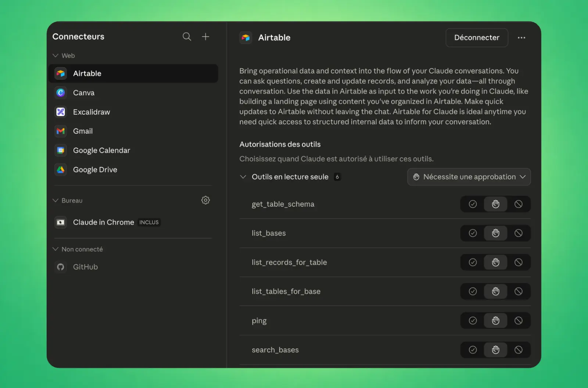Set ping tool to require approval hand
Screen dimensions: 588x388
(x=495, y=321)
